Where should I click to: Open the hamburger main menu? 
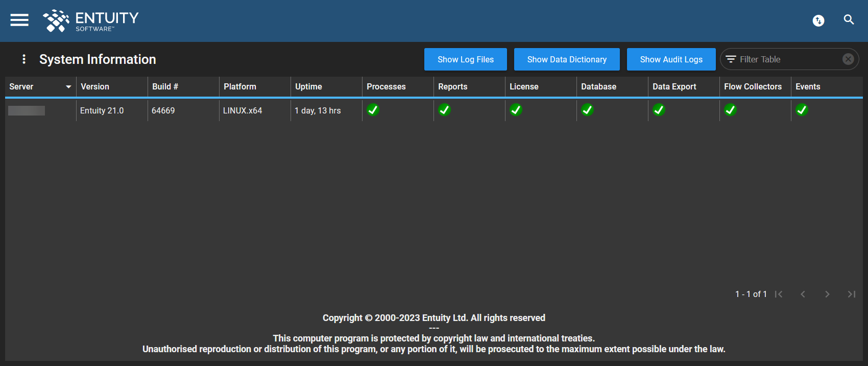coord(19,20)
